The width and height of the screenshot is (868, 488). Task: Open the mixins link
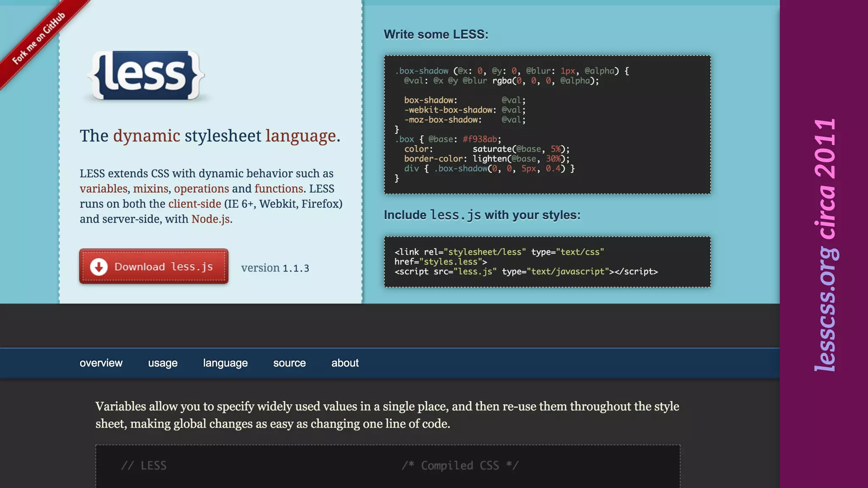point(151,189)
